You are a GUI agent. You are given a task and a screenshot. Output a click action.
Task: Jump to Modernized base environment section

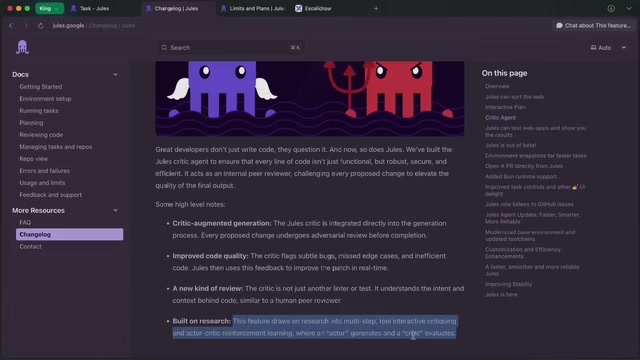[530, 236]
